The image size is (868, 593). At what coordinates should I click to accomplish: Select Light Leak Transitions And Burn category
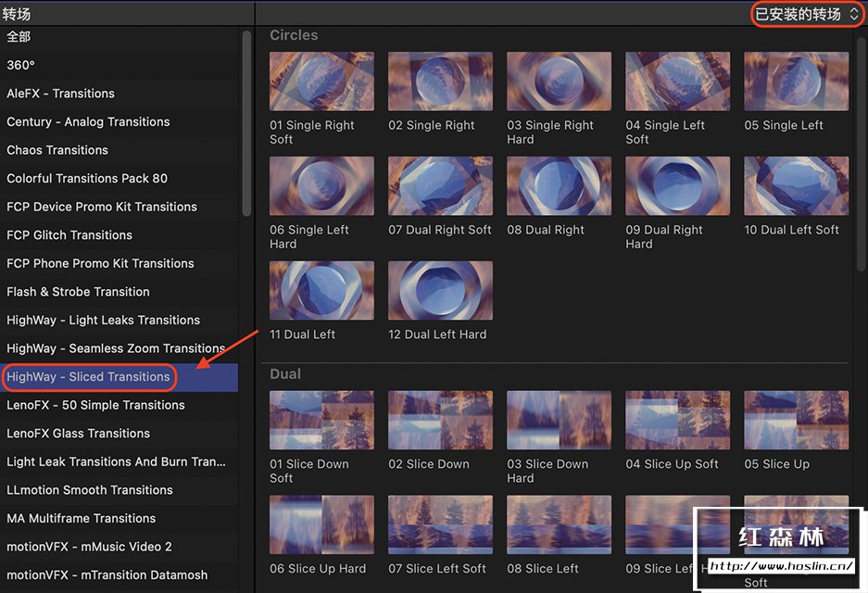point(119,461)
